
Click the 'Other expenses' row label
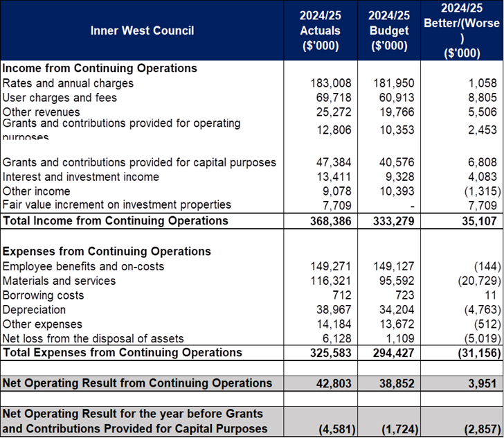point(42,324)
